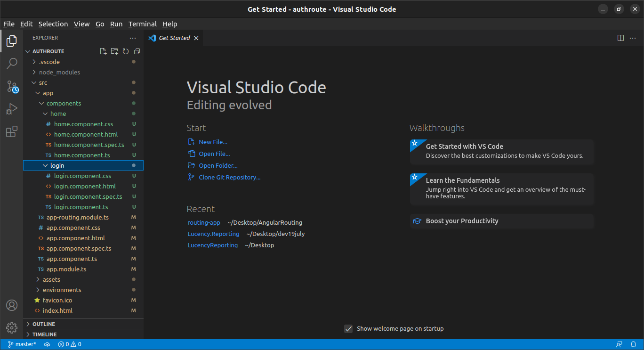Collapse the app folder
Image resolution: width=644 pixels, height=350 pixels.
(x=83, y=93)
